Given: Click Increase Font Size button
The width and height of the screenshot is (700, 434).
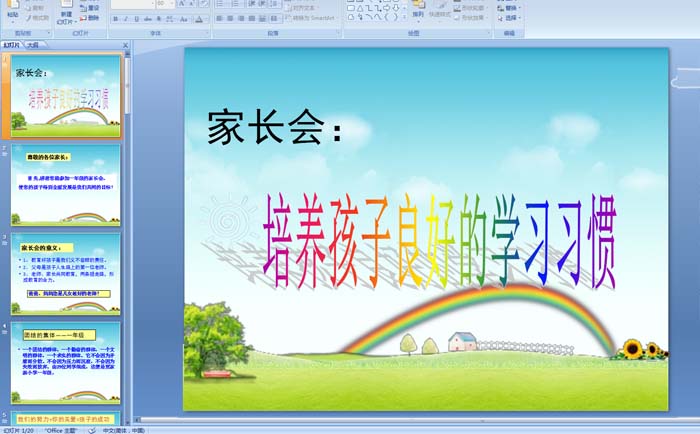Looking at the screenshot, I should tap(181, 4).
